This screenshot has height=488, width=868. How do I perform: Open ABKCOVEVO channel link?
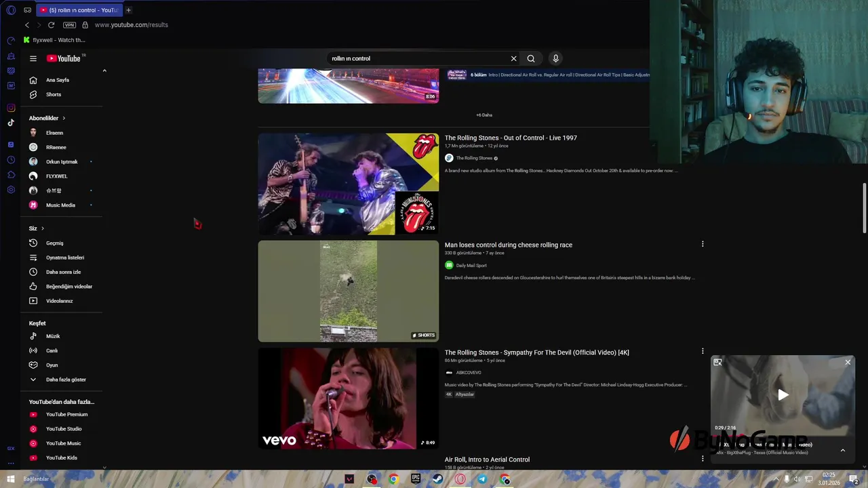pyautogui.click(x=469, y=373)
